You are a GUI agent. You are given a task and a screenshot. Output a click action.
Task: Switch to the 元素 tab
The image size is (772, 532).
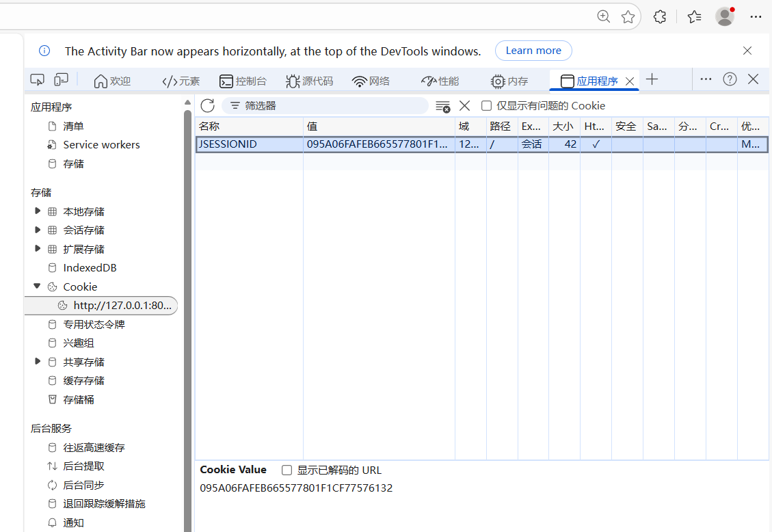click(x=181, y=81)
